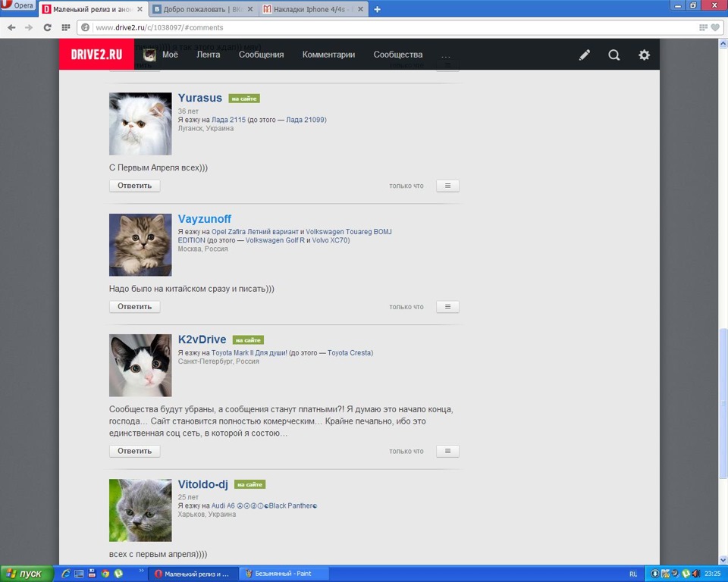Switch to the 'Маленький релиз и анонс' tab
728x582 pixels.
point(93,9)
